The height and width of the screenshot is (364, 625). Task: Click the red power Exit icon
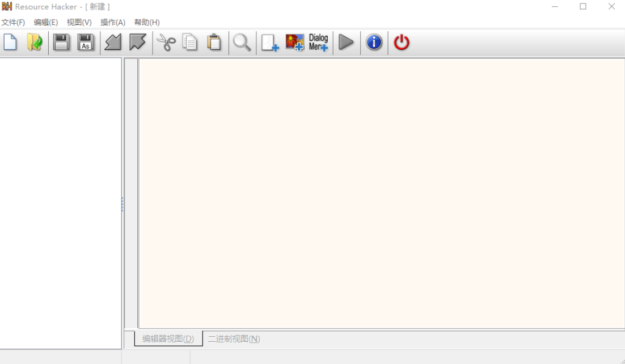click(x=402, y=43)
